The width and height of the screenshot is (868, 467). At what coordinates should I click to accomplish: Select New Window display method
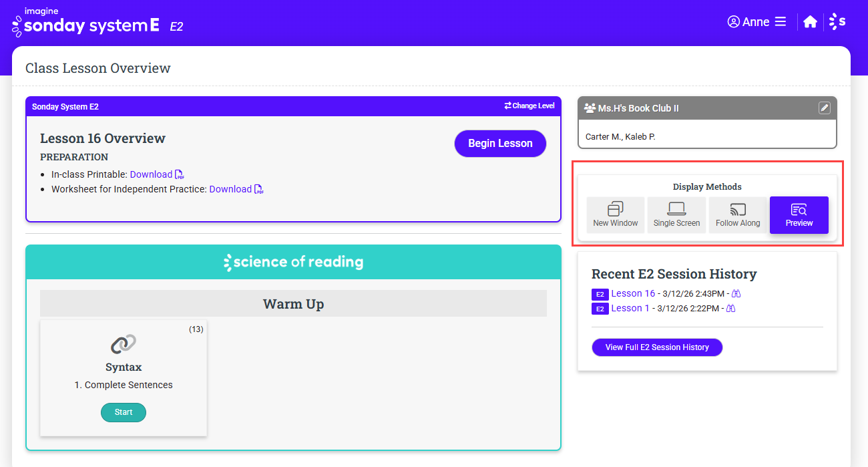tap(616, 215)
